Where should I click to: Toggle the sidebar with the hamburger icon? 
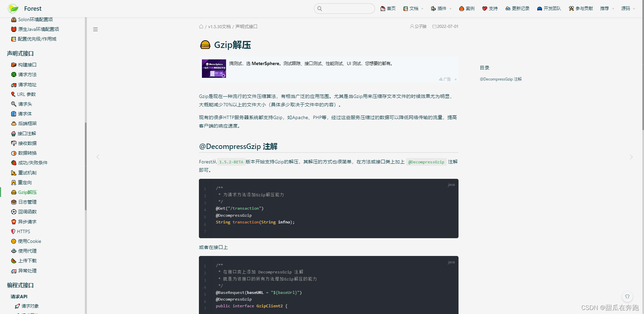(95, 29)
